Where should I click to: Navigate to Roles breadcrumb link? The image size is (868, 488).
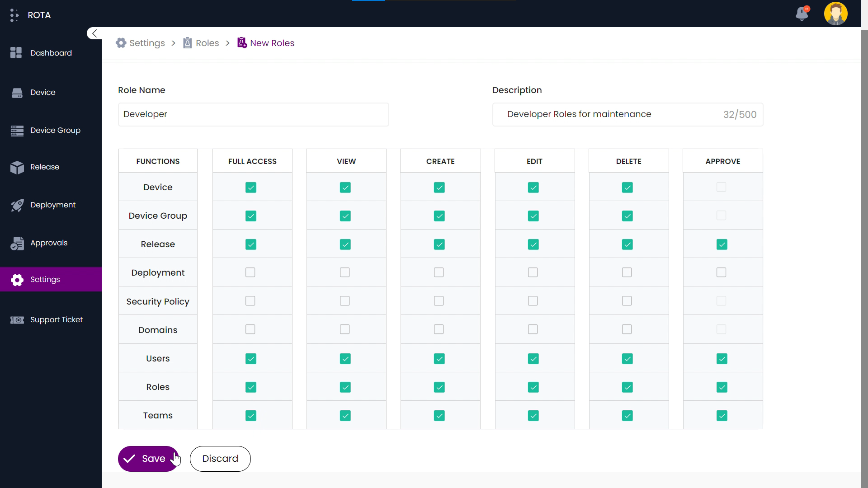click(x=208, y=43)
